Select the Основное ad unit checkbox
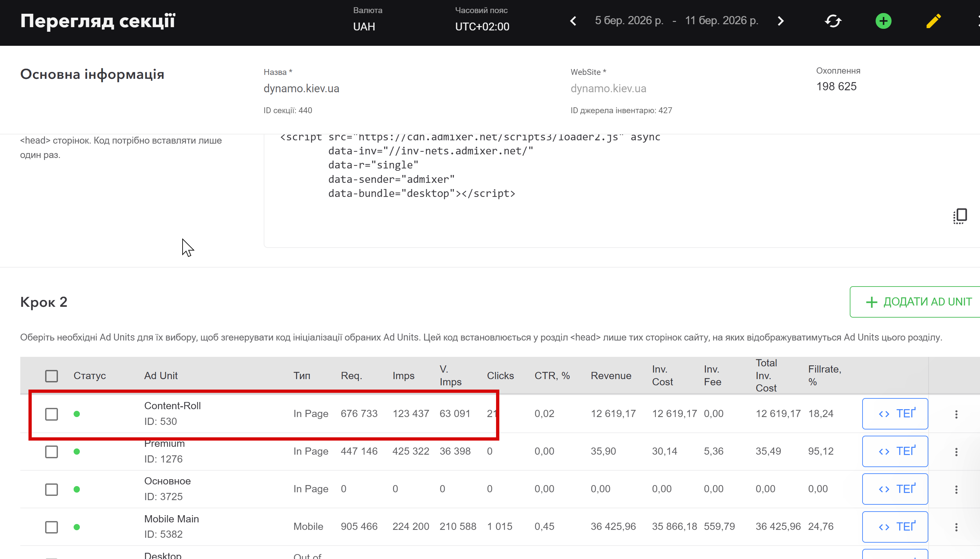This screenshot has height=559, width=980. coord(51,489)
